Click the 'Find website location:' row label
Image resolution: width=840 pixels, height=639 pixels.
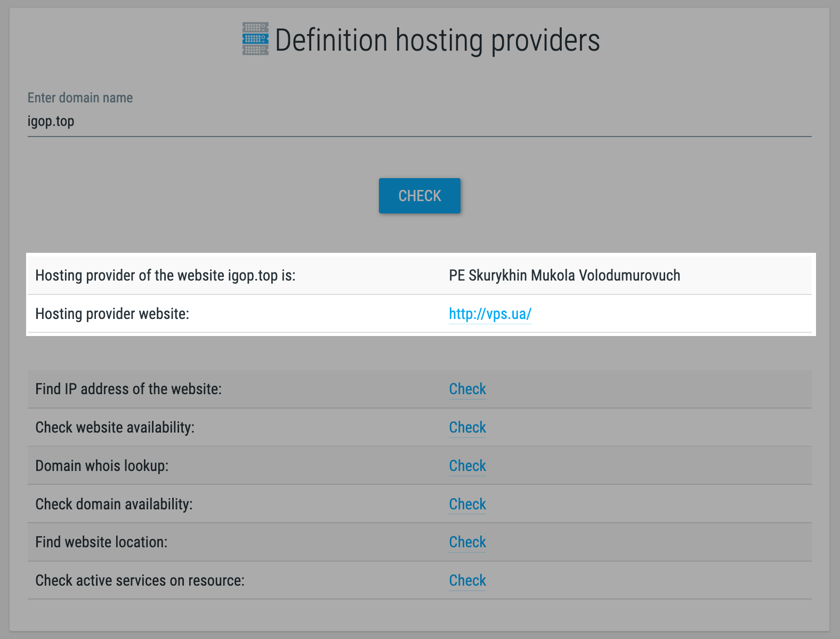(x=101, y=542)
